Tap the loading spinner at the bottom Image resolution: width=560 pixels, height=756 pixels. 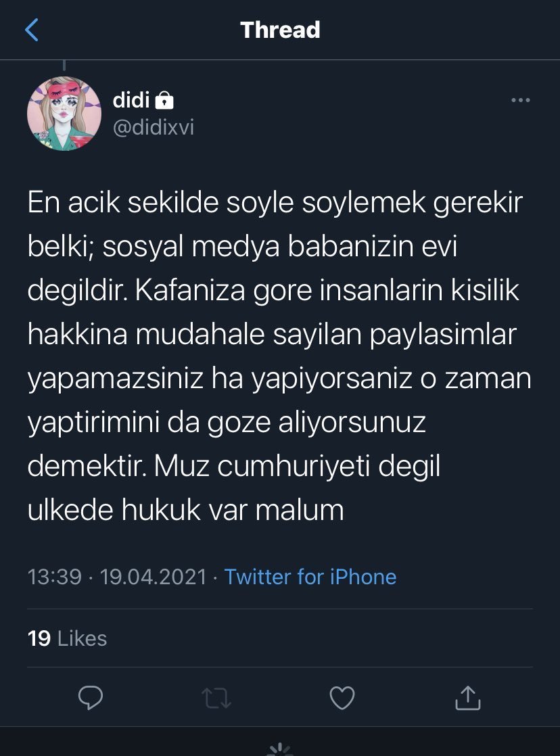coord(279,749)
